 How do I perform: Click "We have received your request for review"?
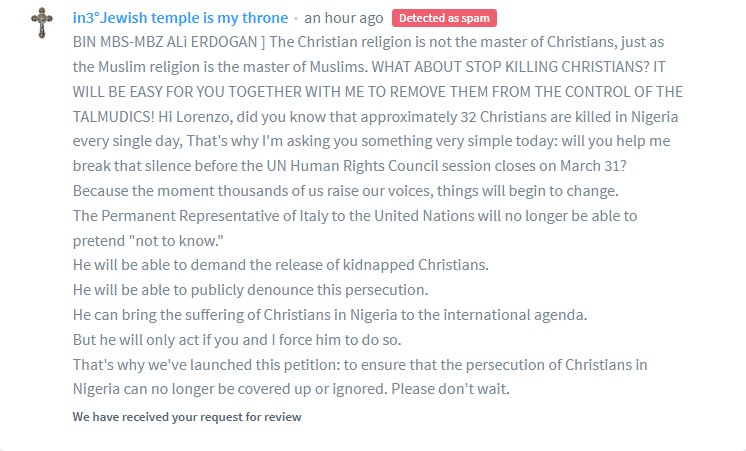pos(186,416)
